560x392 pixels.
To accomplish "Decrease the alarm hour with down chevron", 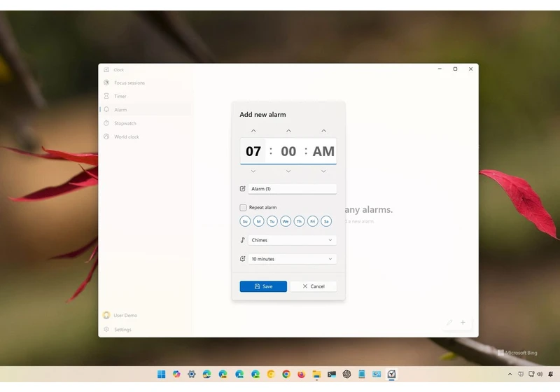I will coord(253,171).
